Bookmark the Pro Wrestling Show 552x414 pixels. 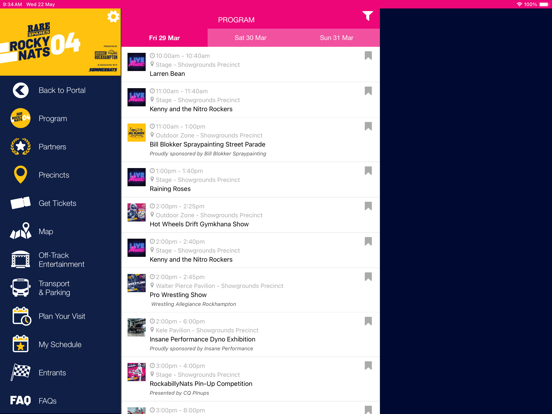tap(368, 277)
